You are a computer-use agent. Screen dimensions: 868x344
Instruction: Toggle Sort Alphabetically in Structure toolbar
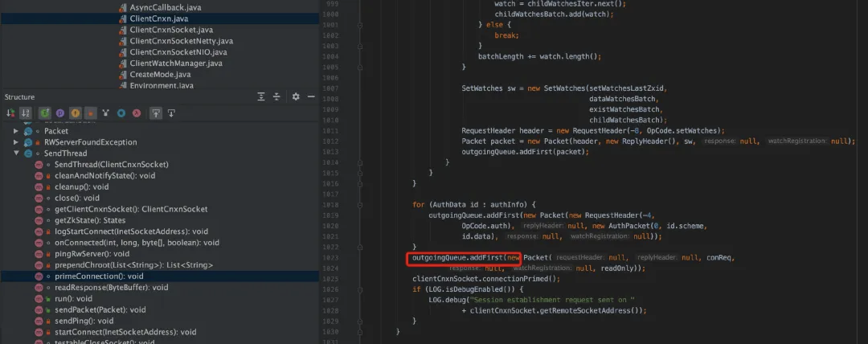[25, 113]
